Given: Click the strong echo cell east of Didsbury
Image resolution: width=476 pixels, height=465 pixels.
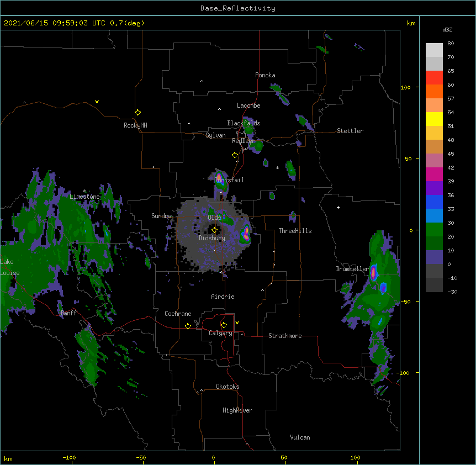Looking at the screenshot, I should [x=246, y=234].
